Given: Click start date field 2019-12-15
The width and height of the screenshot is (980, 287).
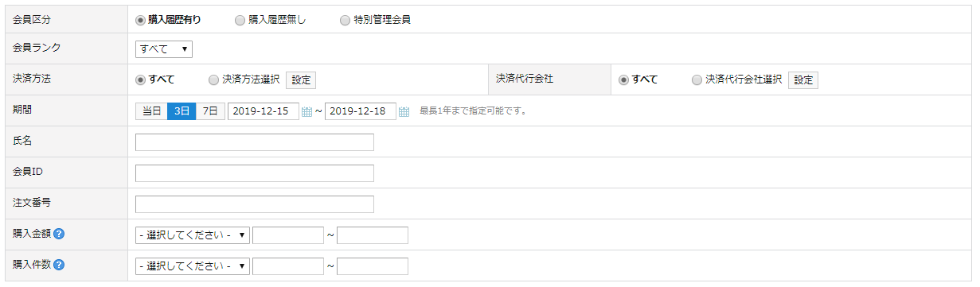Looking at the screenshot, I should (264, 111).
